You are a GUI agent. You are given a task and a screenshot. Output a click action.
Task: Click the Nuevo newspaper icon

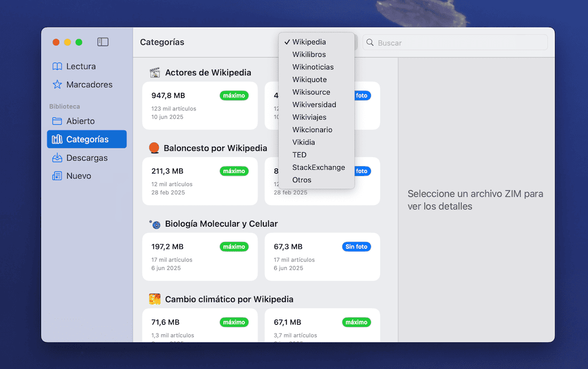(57, 176)
